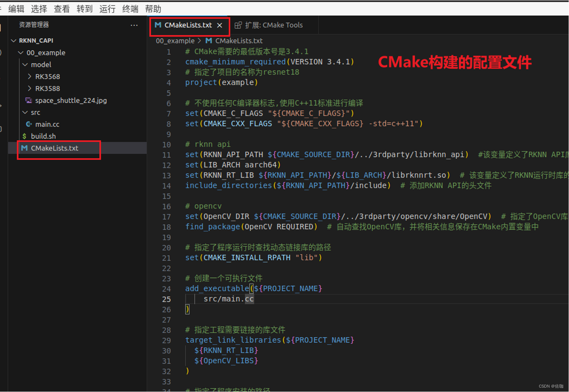
Task: Click 00_example in the breadcrumb path
Action: pos(175,41)
